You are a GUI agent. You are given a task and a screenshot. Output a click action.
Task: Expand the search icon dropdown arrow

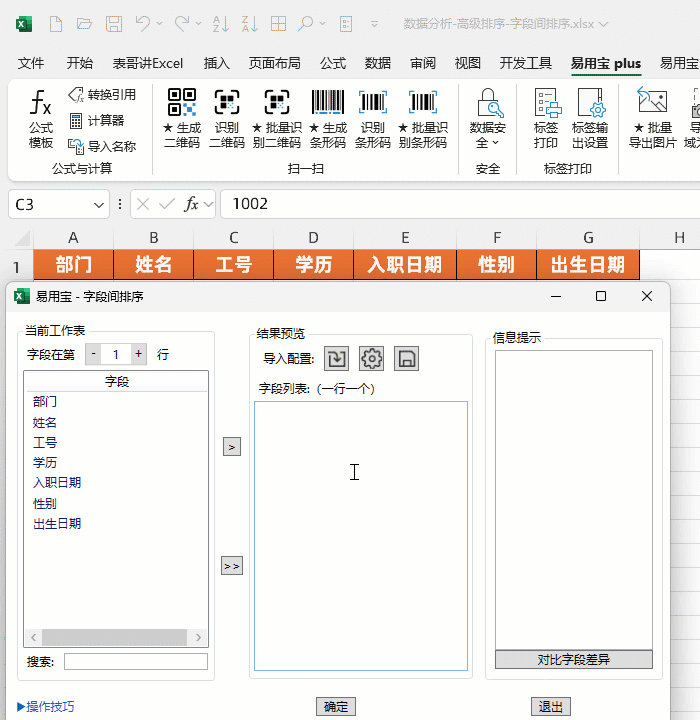(x=322, y=23)
